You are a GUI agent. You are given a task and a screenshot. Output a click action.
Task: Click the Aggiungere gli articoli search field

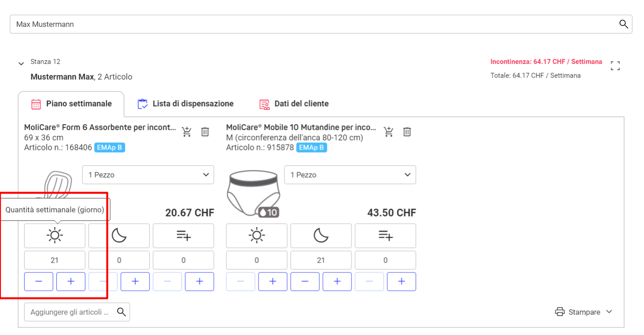pyautogui.click(x=77, y=312)
